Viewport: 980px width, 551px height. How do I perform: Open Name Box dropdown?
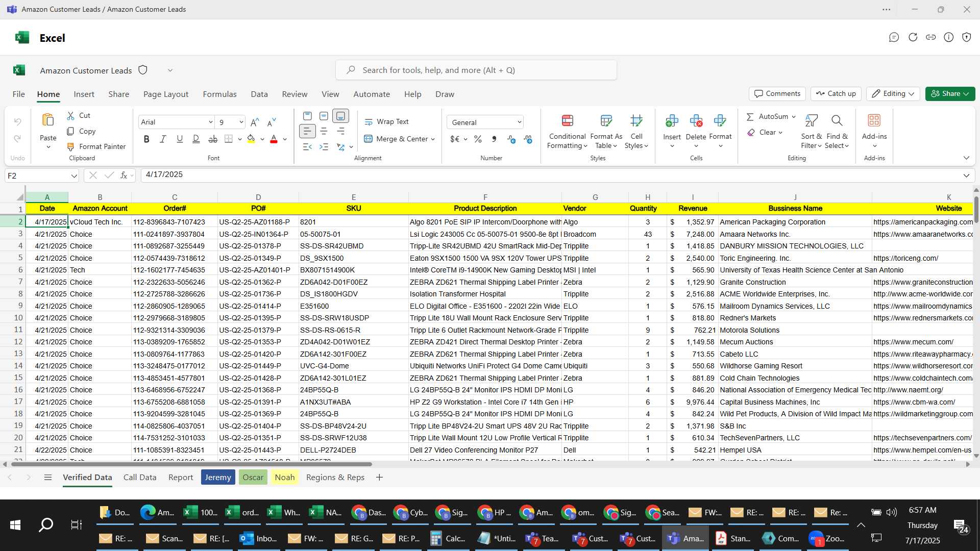click(x=74, y=176)
